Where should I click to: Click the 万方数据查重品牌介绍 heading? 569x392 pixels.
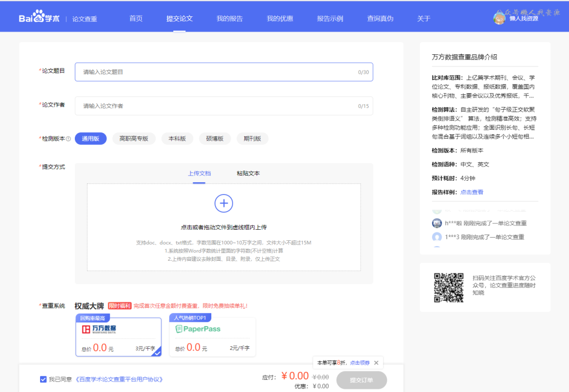[464, 57]
